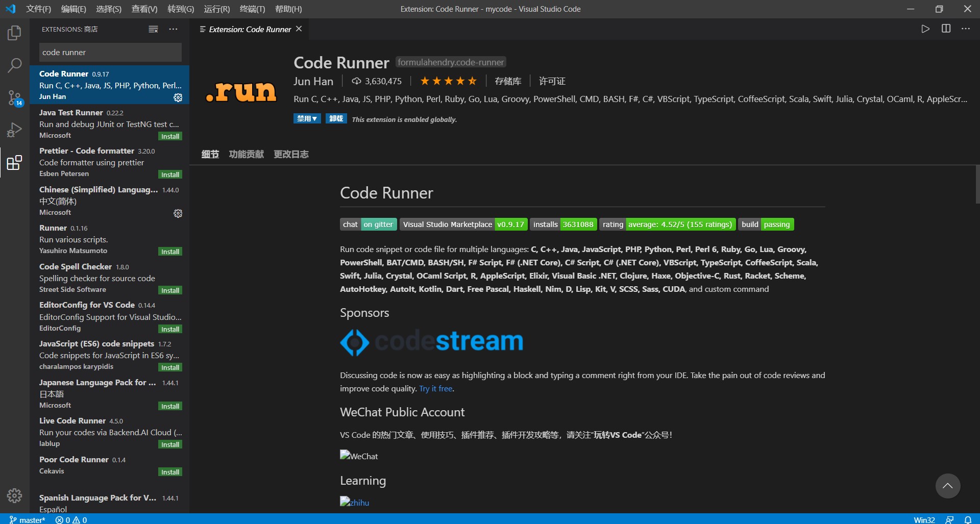The image size is (980, 524).
Task: Select the Extension: Code Runner editor tab
Action: tap(250, 29)
